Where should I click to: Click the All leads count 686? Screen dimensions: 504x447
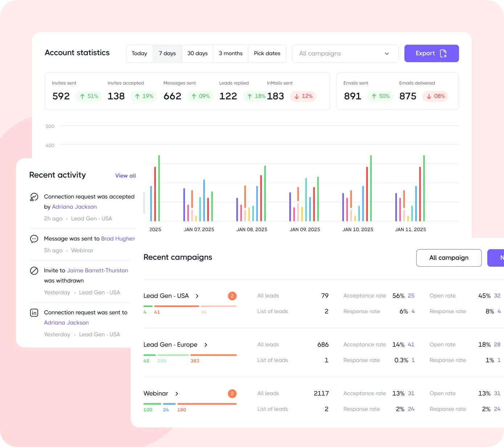[323, 345]
